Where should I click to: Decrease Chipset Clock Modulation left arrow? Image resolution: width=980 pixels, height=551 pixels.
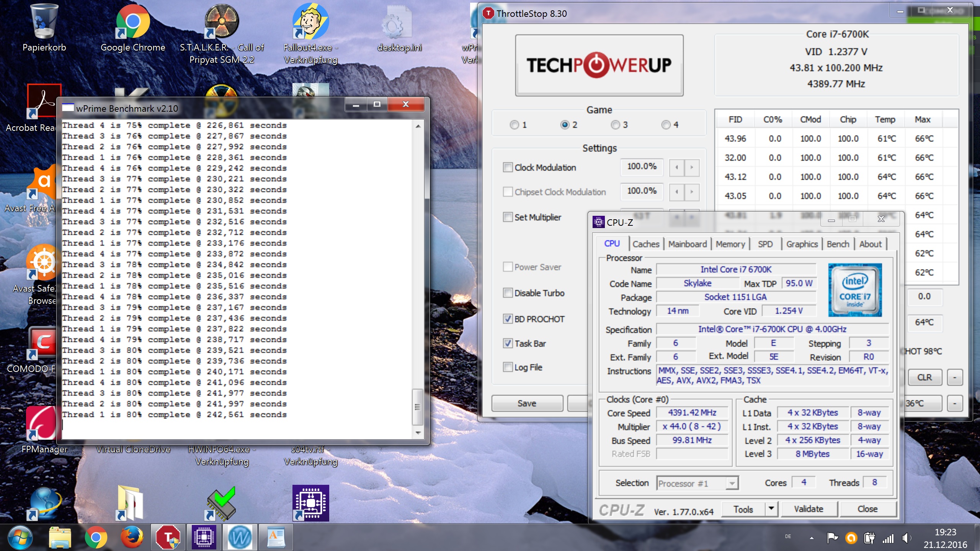click(x=677, y=192)
